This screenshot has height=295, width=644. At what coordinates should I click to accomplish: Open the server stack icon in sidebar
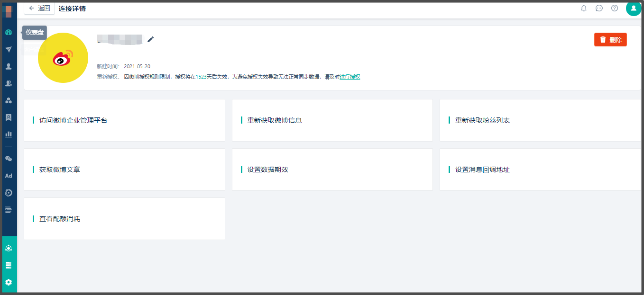(x=9, y=265)
